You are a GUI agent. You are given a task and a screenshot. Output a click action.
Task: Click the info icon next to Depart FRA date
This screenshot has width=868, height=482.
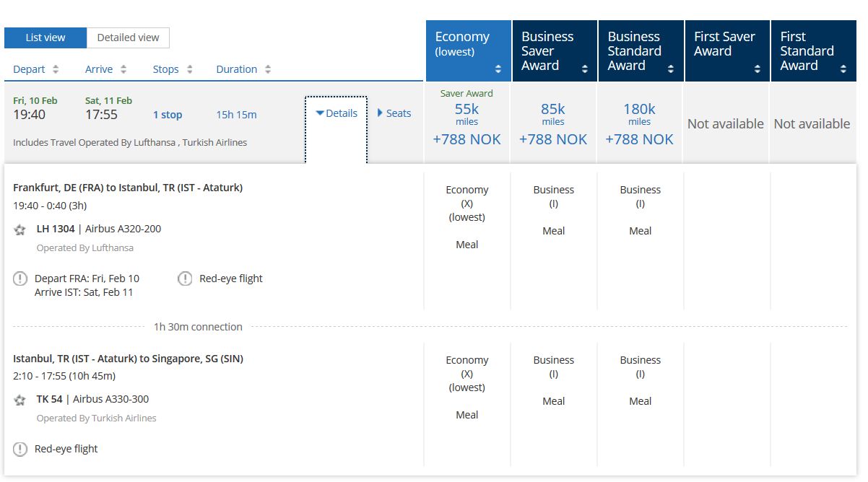(20, 279)
